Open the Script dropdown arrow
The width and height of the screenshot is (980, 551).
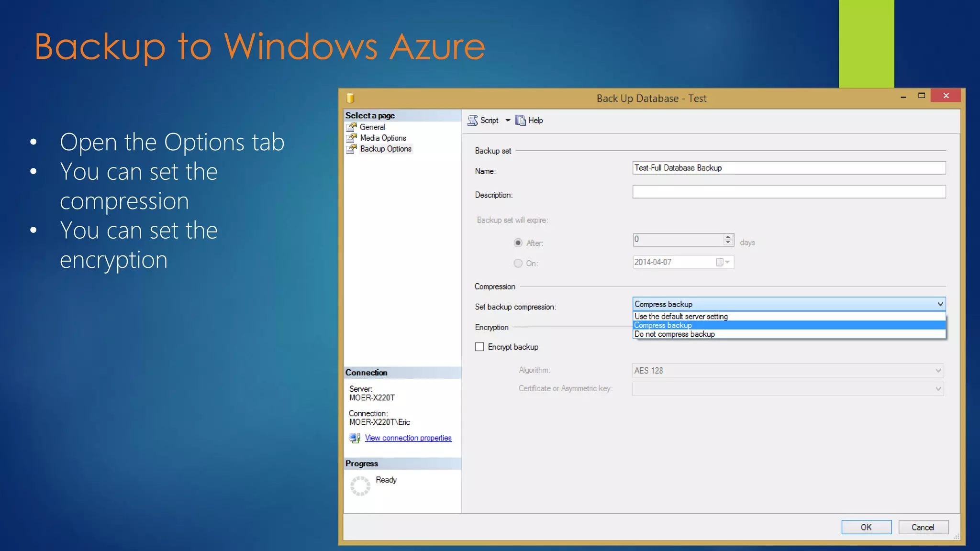508,121
